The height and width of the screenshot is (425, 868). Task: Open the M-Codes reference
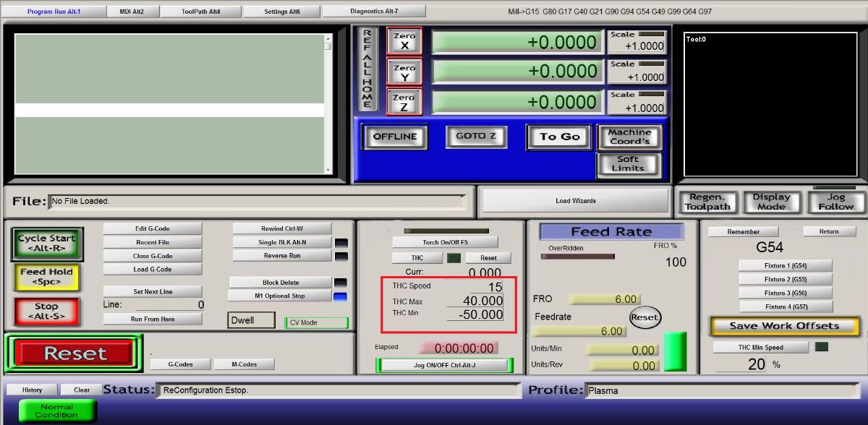click(x=244, y=364)
